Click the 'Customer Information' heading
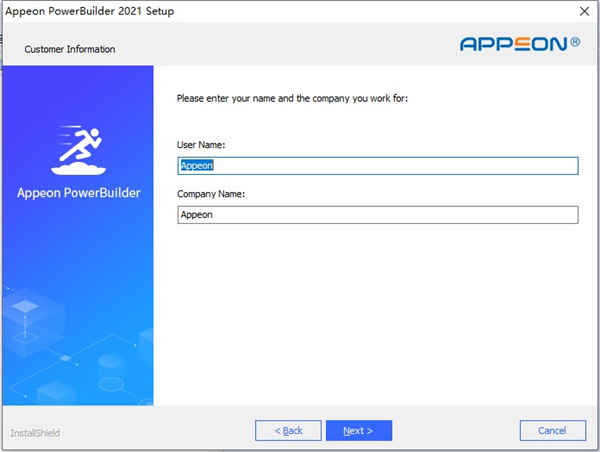 coord(70,49)
